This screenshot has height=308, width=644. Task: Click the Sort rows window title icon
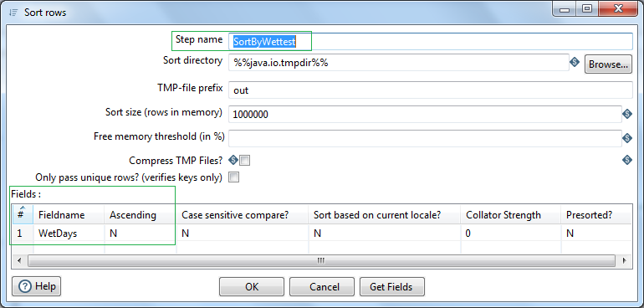[13, 12]
